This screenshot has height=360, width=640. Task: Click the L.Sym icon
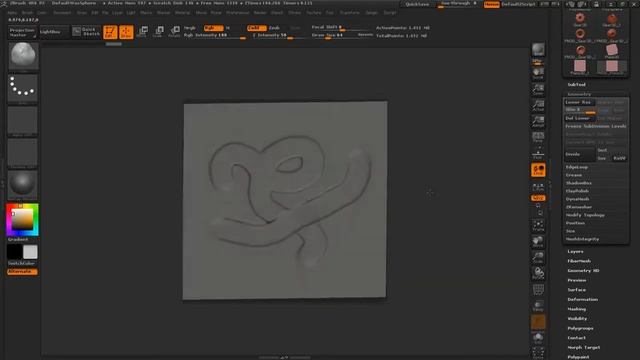point(538,187)
